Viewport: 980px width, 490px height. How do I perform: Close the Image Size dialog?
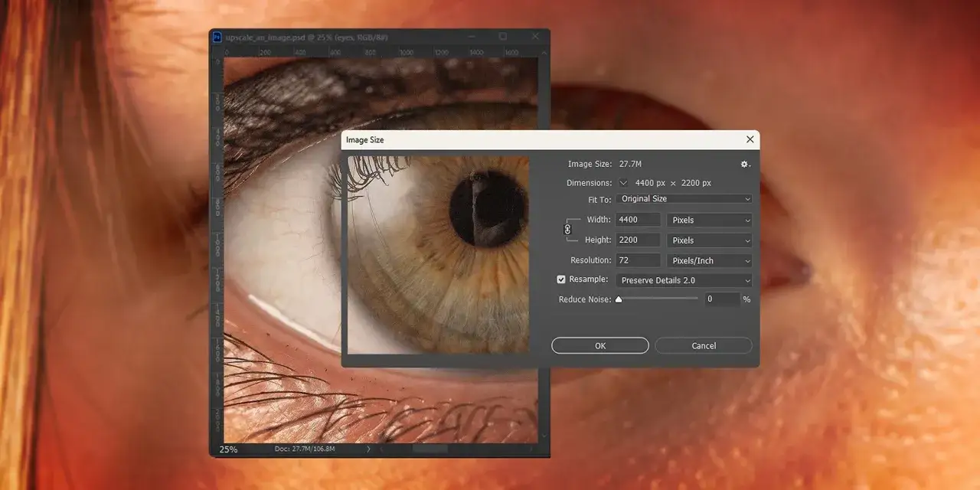[x=750, y=139]
